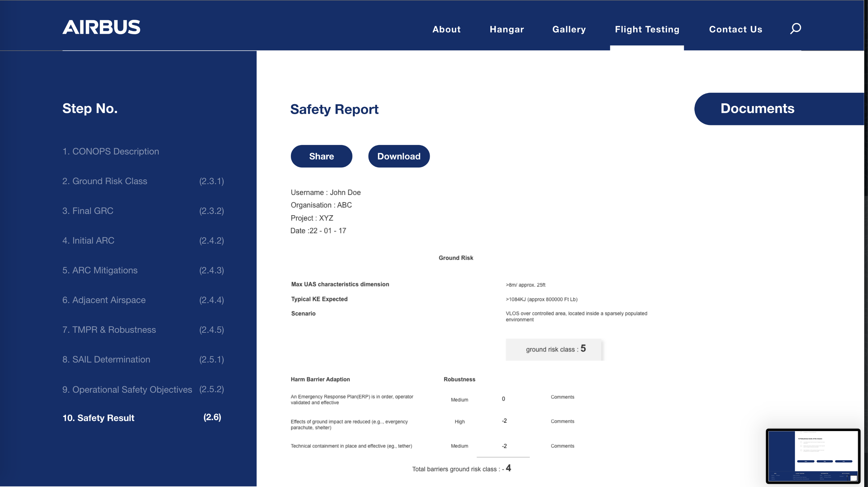Open step 9 Operational Safety Objectives
Screen dimensions: 868x487
(x=127, y=389)
